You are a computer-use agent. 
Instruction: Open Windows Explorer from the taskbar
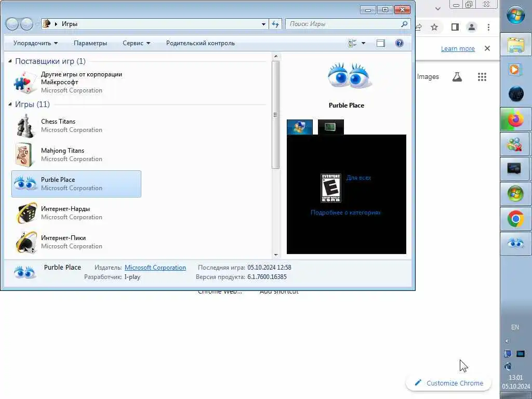coord(516,45)
